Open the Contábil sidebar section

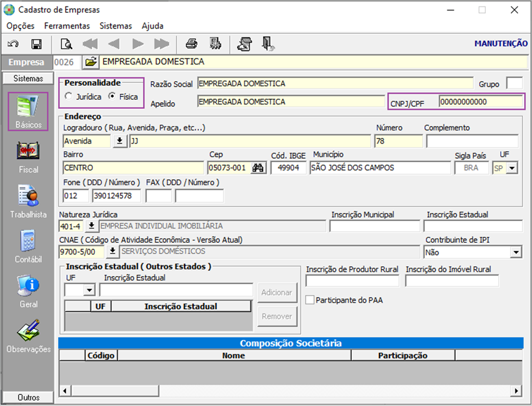pyautogui.click(x=28, y=246)
